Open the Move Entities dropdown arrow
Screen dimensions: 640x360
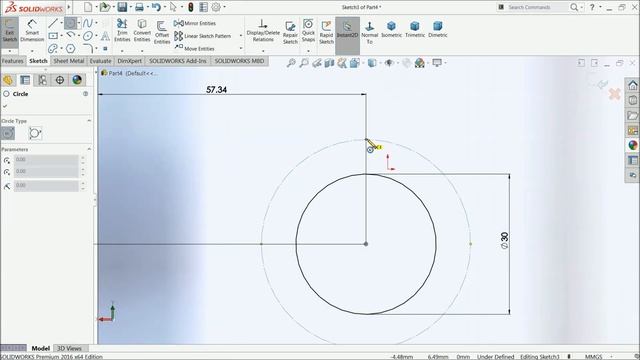pos(240,49)
